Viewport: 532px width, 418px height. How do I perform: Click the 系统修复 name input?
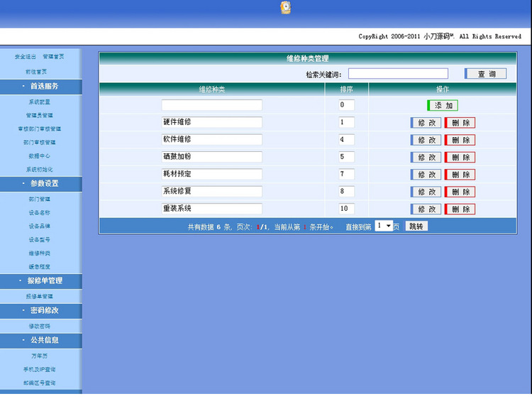tap(211, 192)
